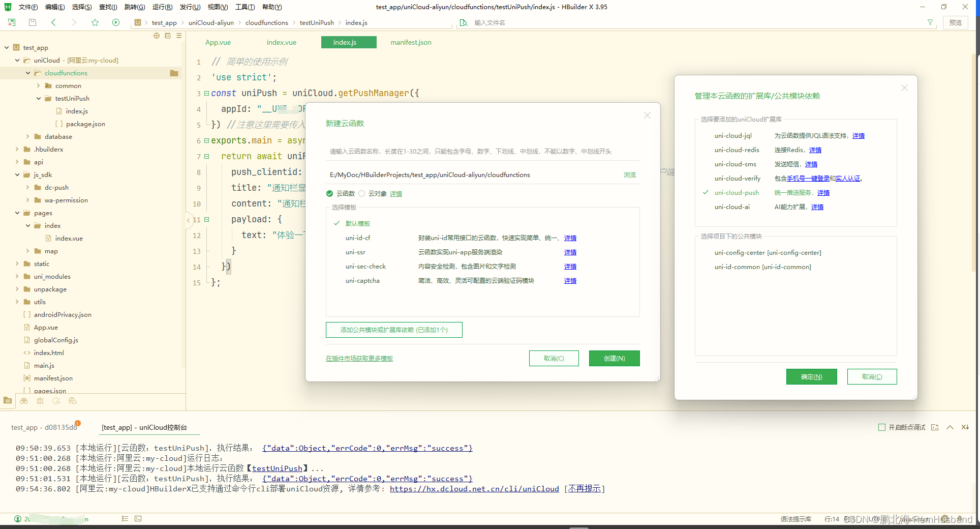
Task: Click the binoculars search icon in bottom bar
Action: 24,401
